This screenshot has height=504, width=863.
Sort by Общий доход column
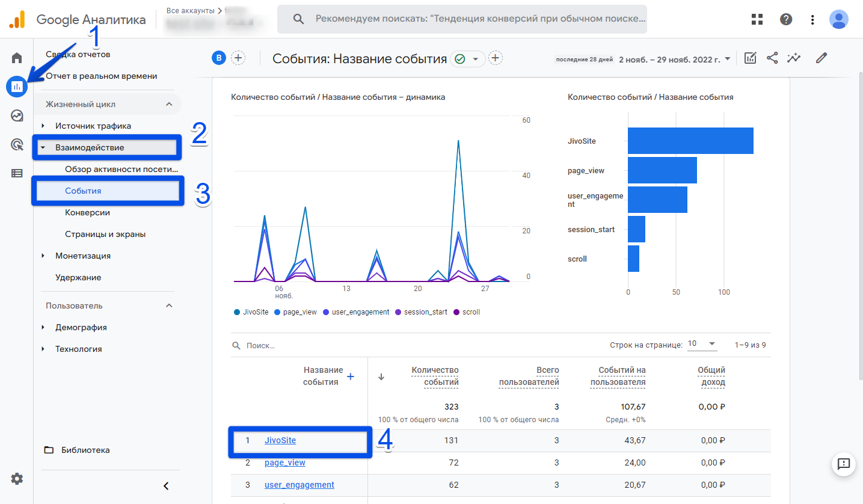711,376
